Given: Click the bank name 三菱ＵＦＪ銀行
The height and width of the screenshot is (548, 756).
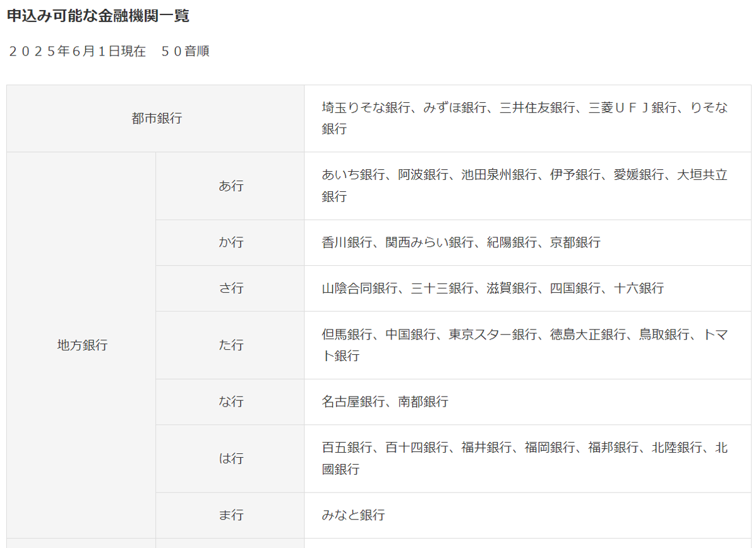Looking at the screenshot, I should 632,107.
